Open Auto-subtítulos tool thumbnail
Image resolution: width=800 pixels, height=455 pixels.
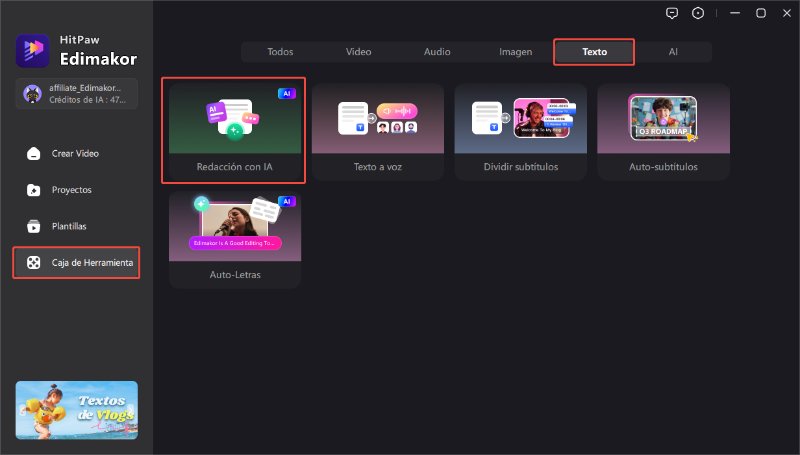tap(663, 119)
